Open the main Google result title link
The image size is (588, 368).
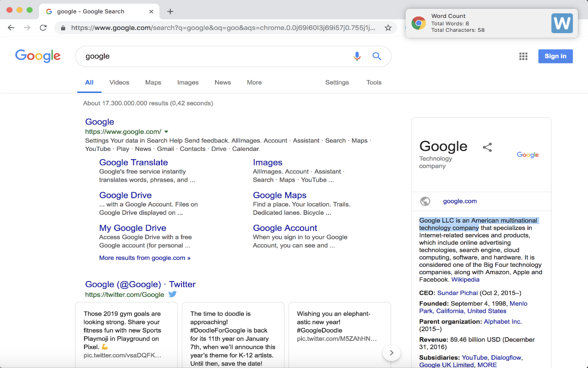point(100,122)
